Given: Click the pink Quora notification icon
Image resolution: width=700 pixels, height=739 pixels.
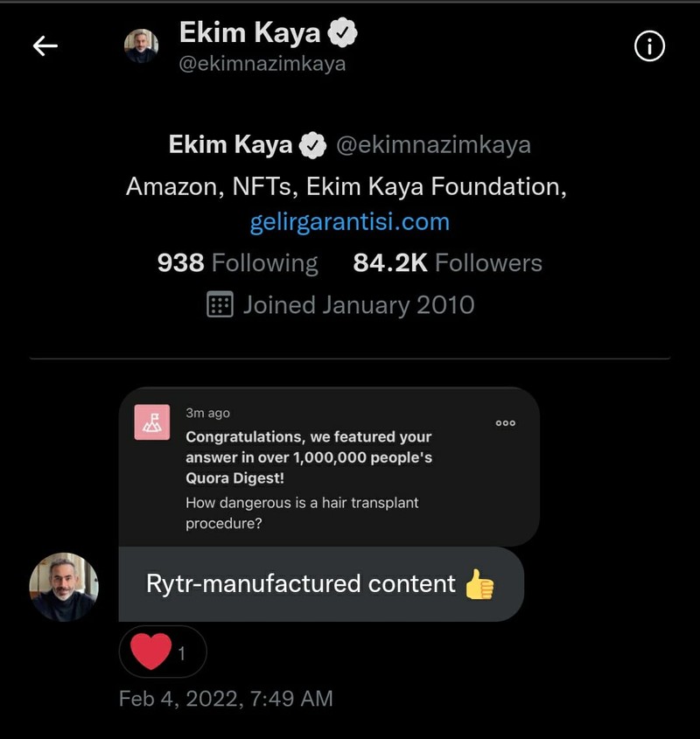Looking at the screenshot, I should 151,422.
